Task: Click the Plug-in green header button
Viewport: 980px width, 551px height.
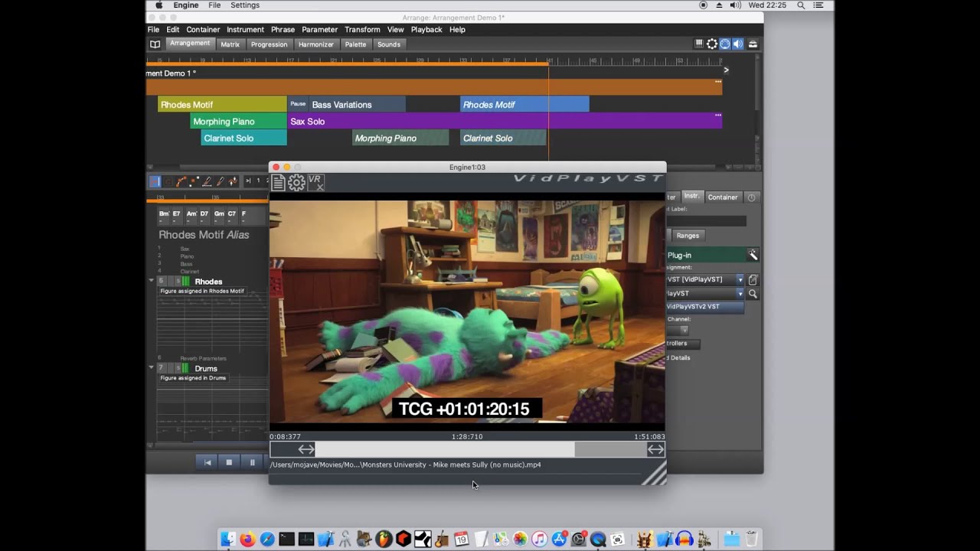Action: (706, 255)
